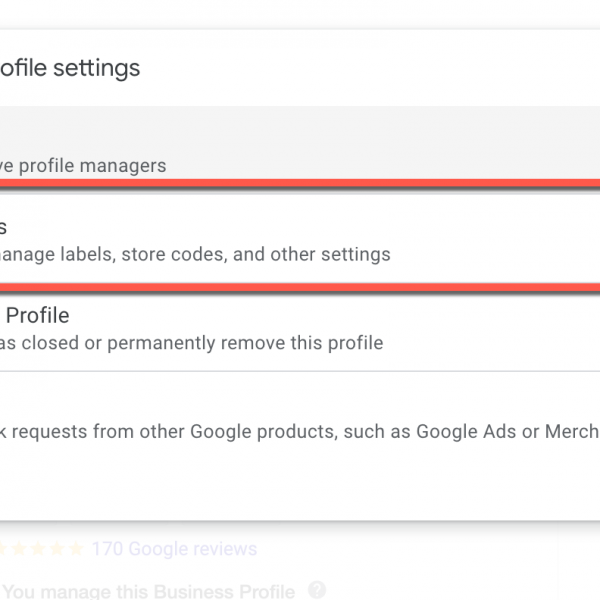Viewport: 600px width, 600px height.
Task: Open the 170 Google reviews link
Action: (173, 549)
